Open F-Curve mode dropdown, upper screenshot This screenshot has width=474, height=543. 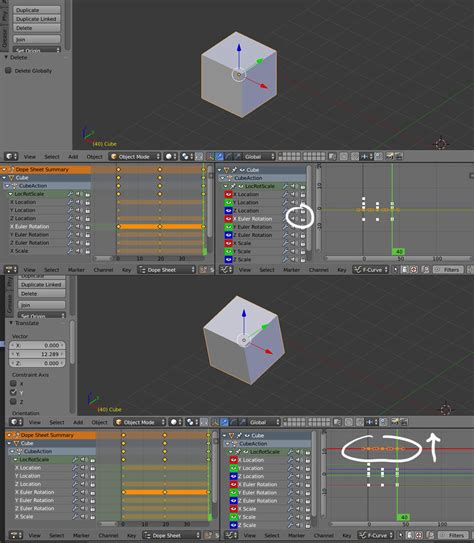click(x=370, y=269)
